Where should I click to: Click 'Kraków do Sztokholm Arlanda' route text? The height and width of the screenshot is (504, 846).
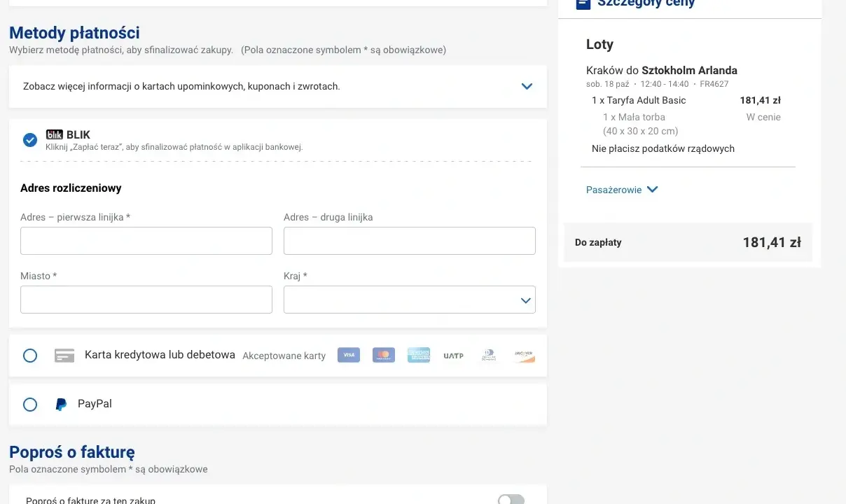(662, 70)
